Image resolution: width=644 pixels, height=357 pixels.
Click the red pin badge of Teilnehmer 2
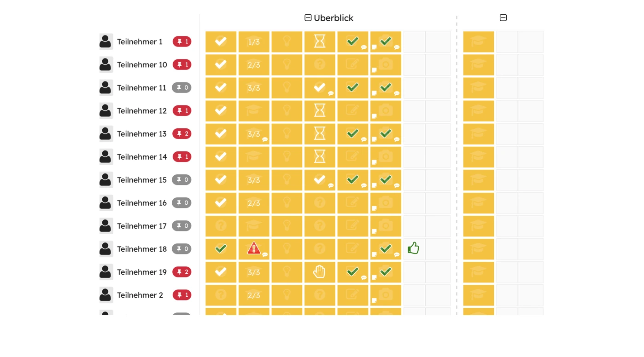tap(182, 295)
